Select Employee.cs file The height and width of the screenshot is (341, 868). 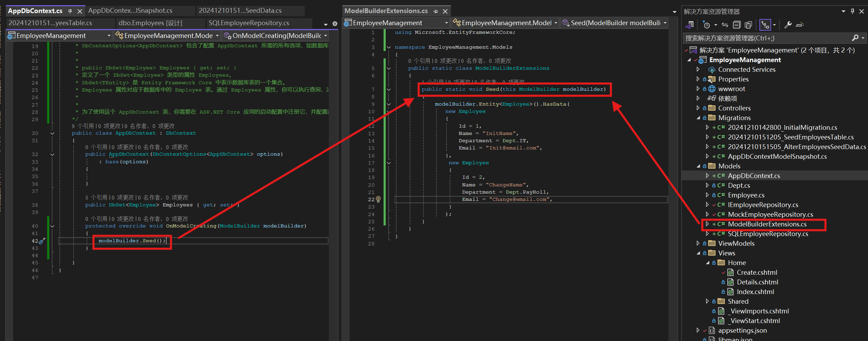(x=746, y=195)
